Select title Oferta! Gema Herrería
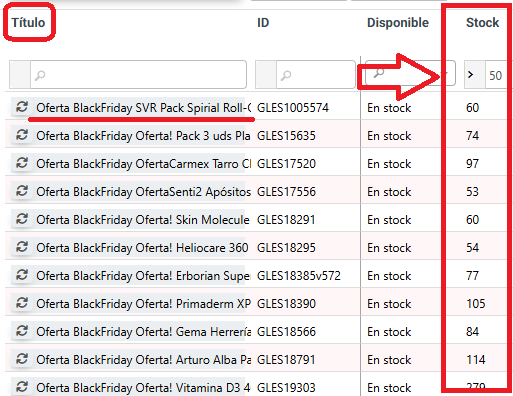The image size is (513, 396). tap(143, 332)
